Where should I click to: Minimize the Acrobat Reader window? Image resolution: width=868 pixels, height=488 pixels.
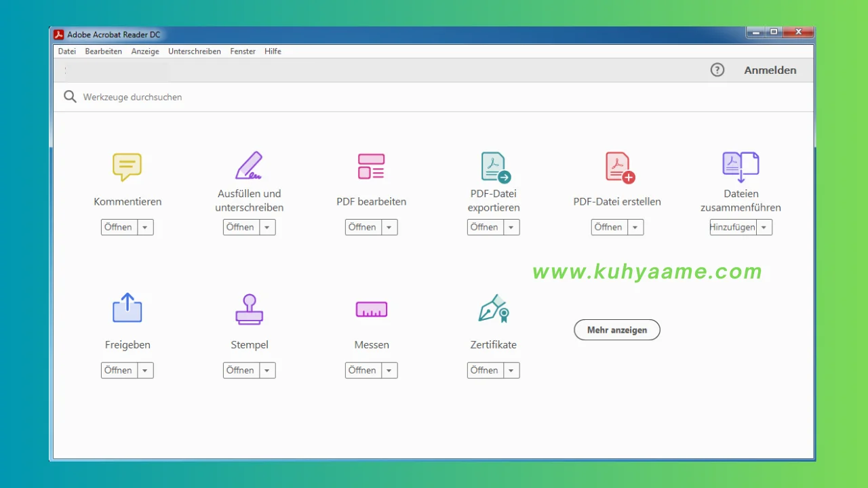tap(756, 32)
